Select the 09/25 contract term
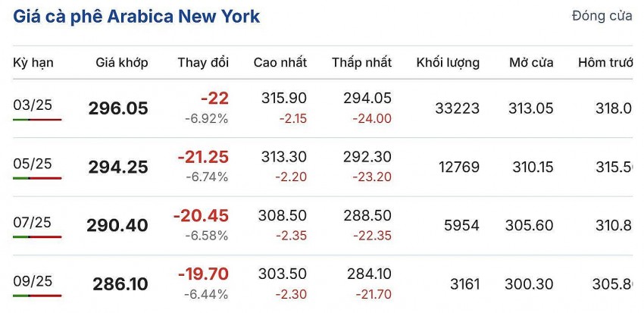 point(33,281)
